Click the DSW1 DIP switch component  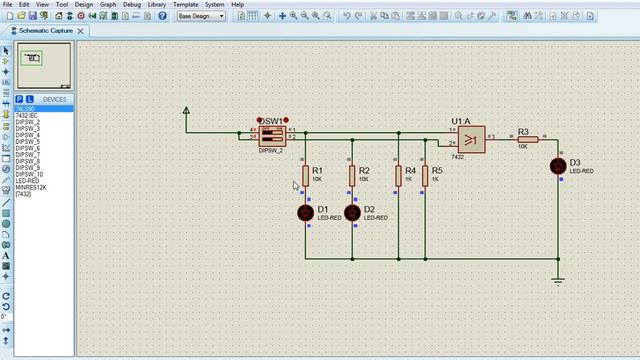(272, 136)
